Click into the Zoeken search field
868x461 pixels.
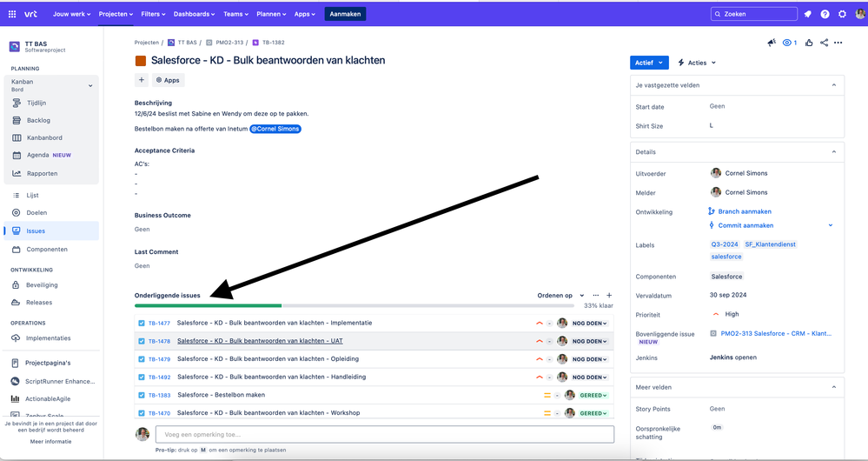point(754,14)
